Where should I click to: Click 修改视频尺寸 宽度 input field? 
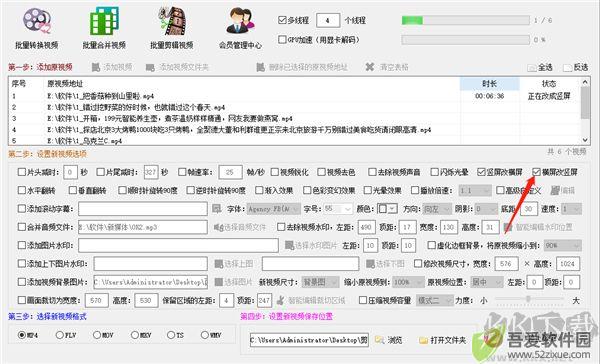pos(506,264)
